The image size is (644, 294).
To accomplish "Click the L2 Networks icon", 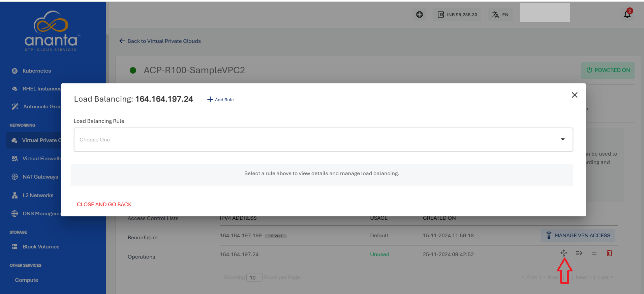I will (14, 195).
